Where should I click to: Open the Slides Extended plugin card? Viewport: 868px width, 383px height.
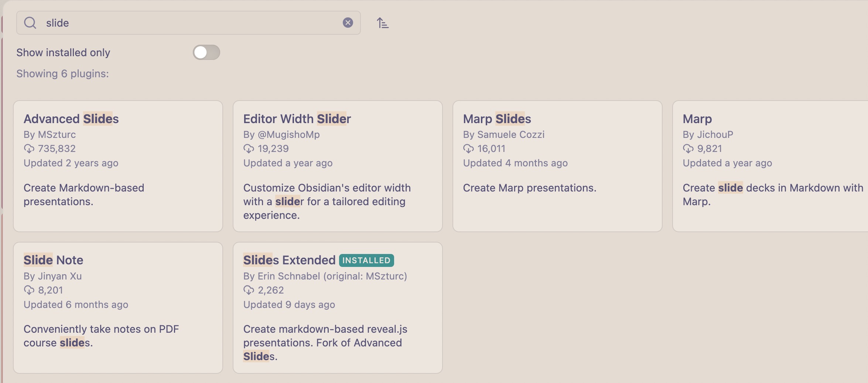[338, 308]
